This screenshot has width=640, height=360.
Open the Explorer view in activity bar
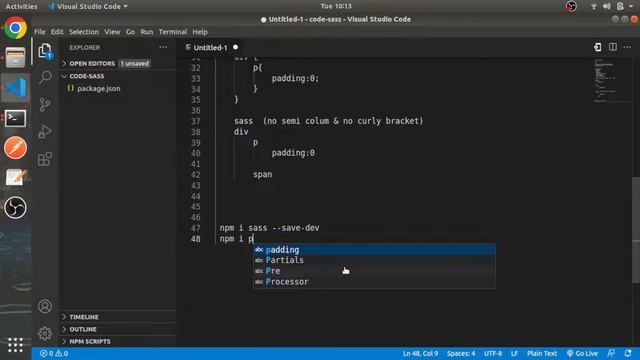(45, 51)
